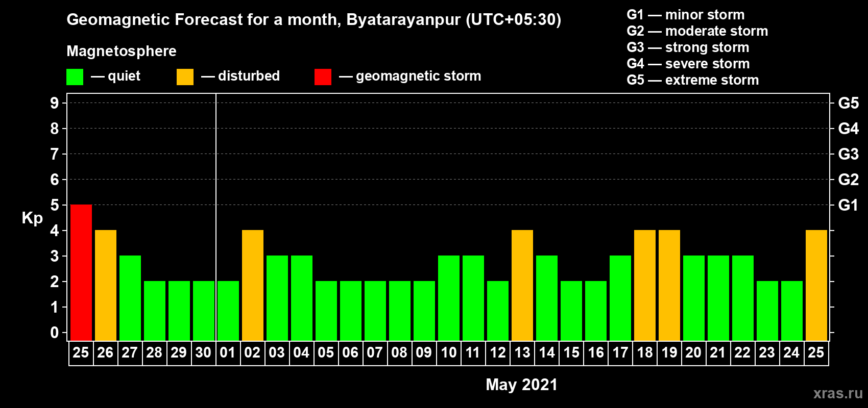This screenshot has height=408, width=868.
Task: Click date label 23 on the x-axis
Action: pyautogui.click(x=767, y=352)
